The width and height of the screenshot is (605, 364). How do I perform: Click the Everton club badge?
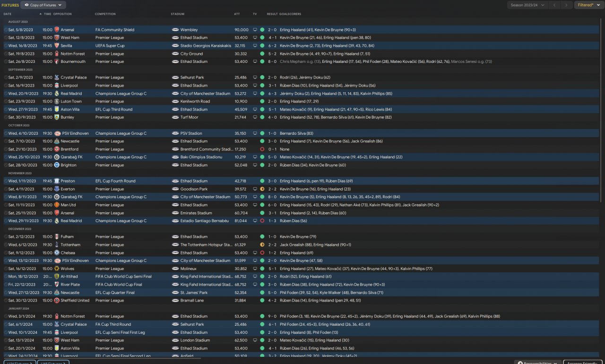[57, 189]
